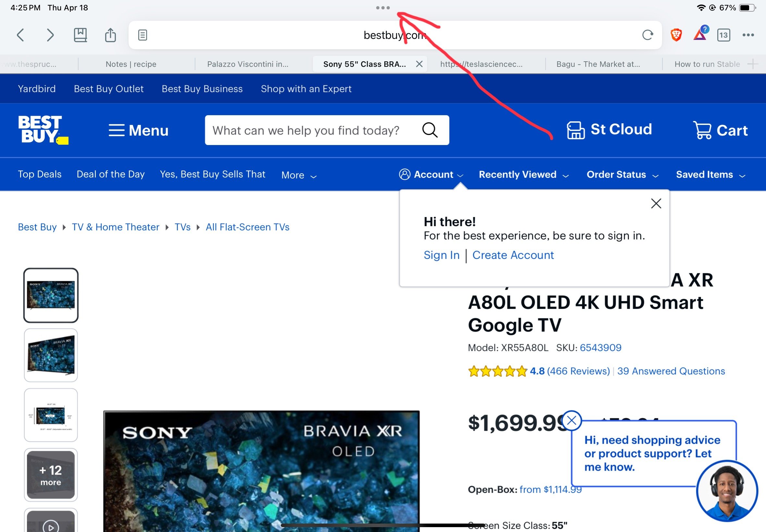Expand the Recently Viewed dropdown

click(x=524, y=175)
